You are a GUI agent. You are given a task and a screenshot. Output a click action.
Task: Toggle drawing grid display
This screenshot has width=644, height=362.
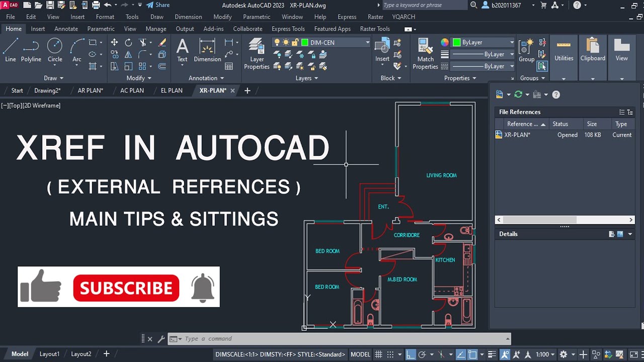(378, 354)
